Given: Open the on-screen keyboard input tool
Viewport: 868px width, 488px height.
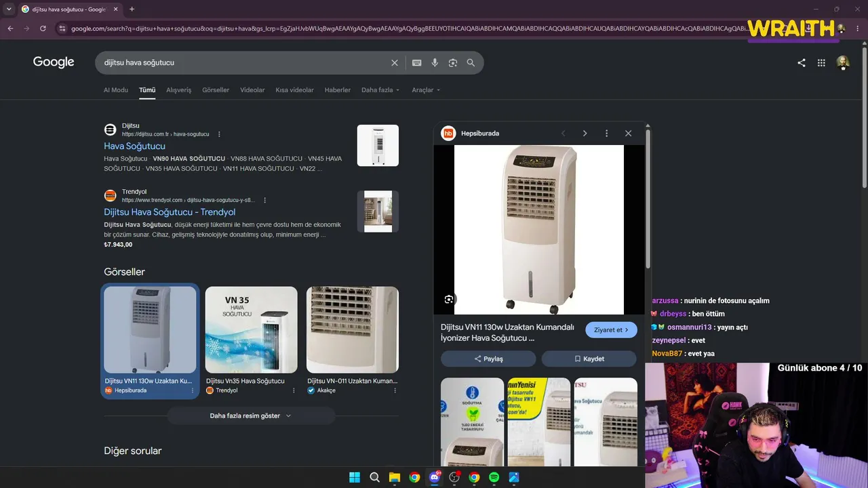Looking at the screenshot, I should point(417,62).
